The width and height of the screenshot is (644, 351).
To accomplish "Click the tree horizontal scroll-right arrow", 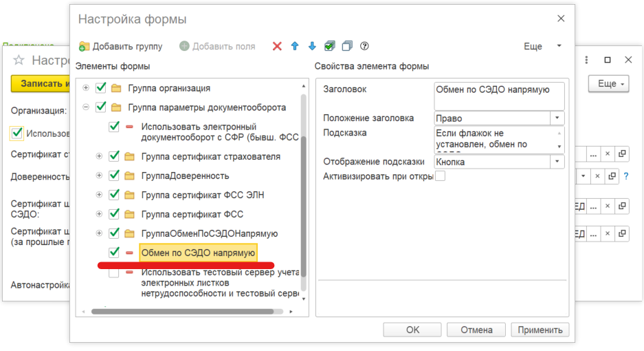I will (291, 312).
